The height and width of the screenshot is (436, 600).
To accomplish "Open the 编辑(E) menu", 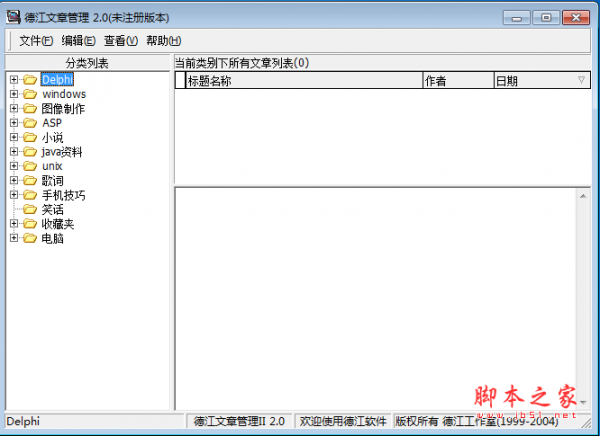I will pyautogui.click(x=78, y=41).
